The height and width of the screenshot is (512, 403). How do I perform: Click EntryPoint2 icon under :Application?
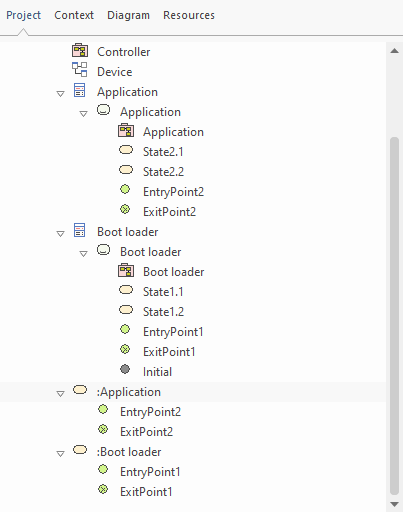point(103,409)
